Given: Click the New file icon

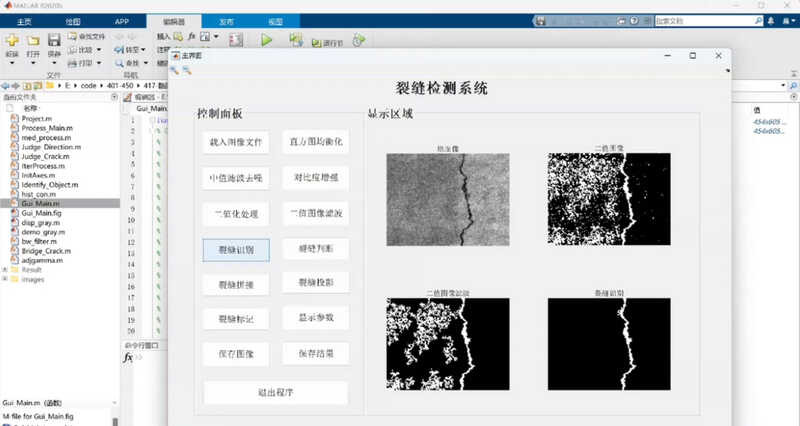Looking at the screenshot, I should tap(12, 41).
